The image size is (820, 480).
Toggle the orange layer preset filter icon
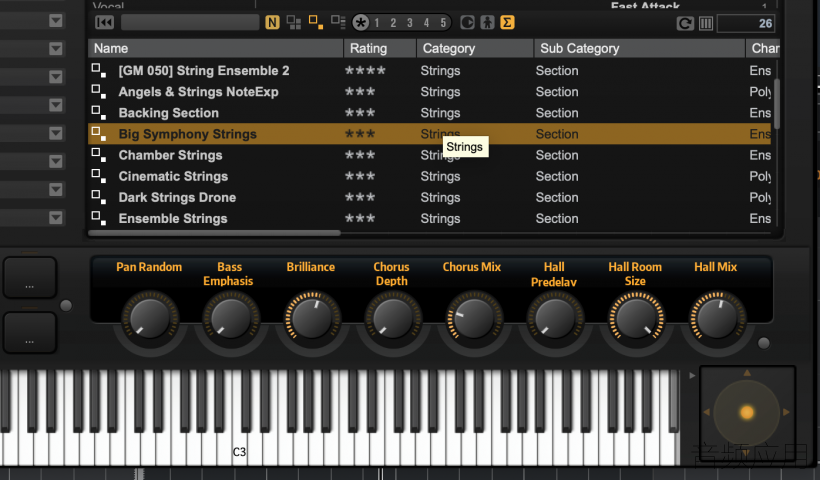pyautogui.click(x=315, y=22)
